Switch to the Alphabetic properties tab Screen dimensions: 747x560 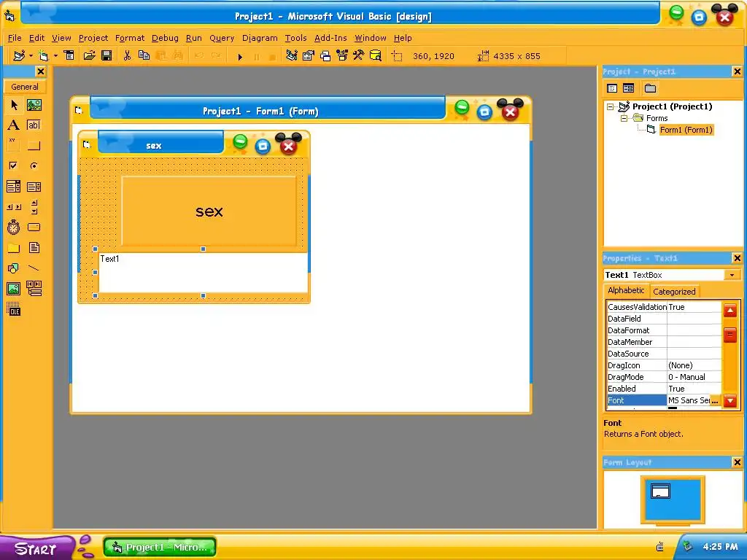pyautogui.click(x=626, y=290)
